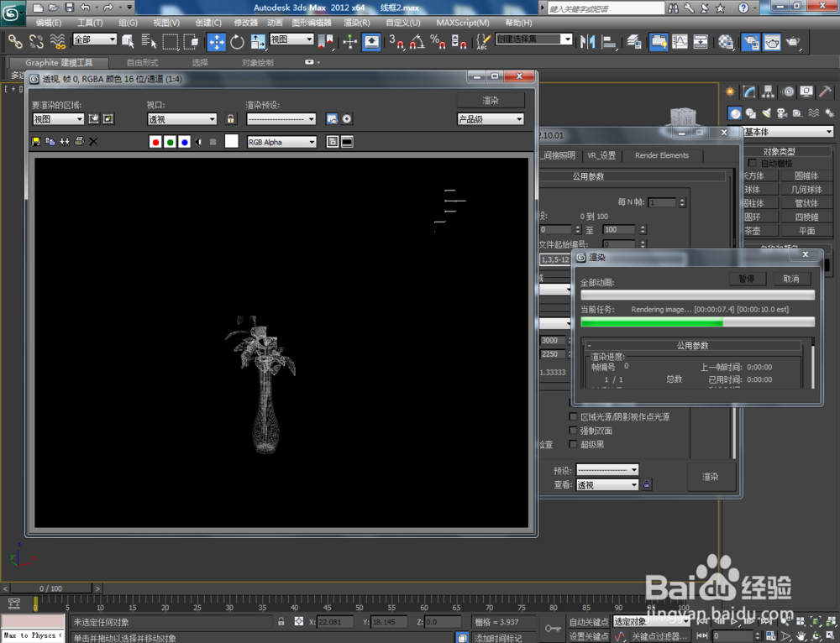Clear the rendered frame window
This screenshot has height=643, width=840.
point(93,142)
